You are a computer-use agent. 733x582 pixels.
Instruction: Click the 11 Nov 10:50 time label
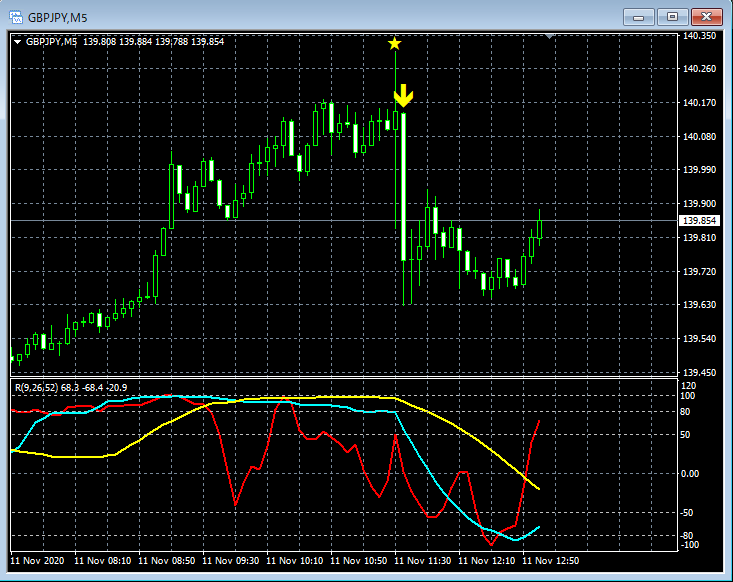point(359,560)
